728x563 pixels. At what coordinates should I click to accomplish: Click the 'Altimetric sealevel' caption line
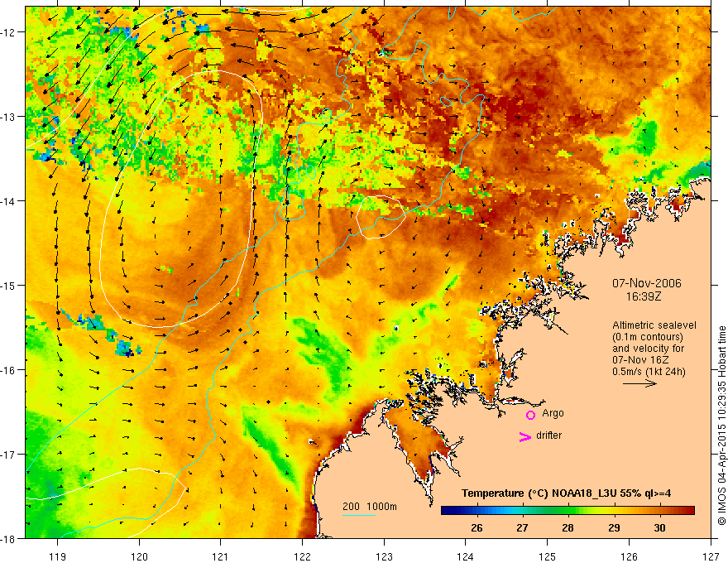click(x=654, y=325)
